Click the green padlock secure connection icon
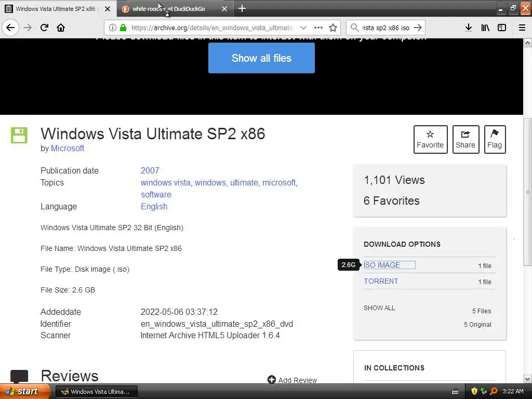 tap(123, 28)
